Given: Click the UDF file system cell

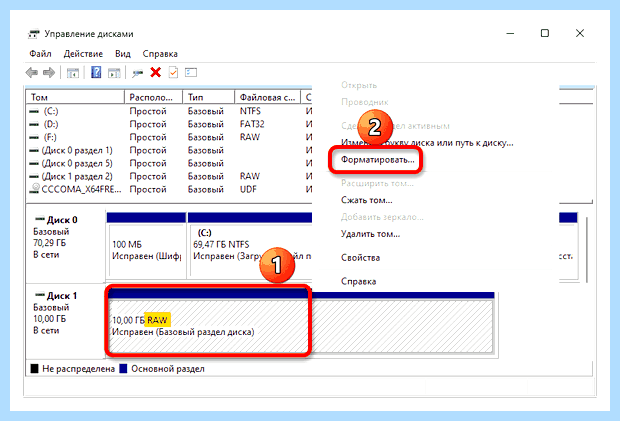Looking at the screenshot, I should click(x=248, y=189).
